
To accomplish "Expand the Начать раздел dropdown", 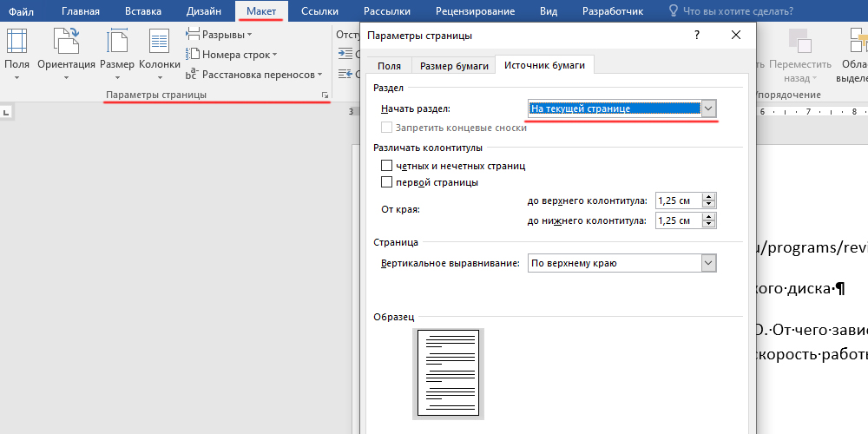I will [709, 108].
